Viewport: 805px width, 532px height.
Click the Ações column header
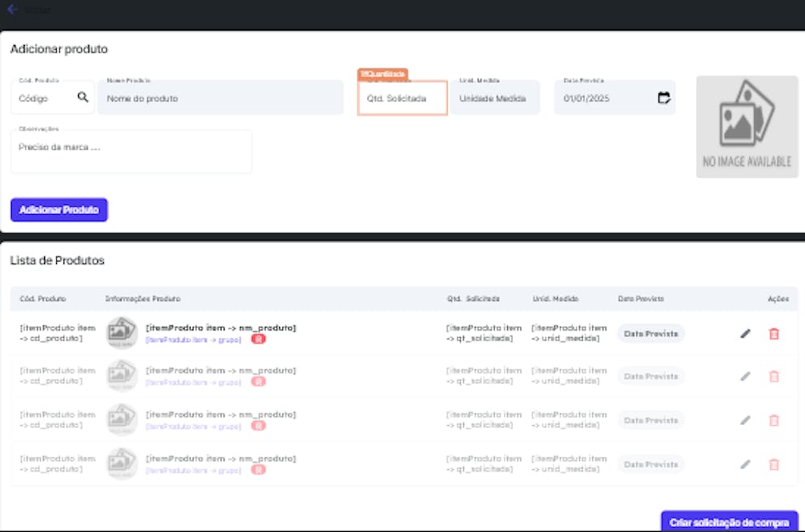coord(778,299)
